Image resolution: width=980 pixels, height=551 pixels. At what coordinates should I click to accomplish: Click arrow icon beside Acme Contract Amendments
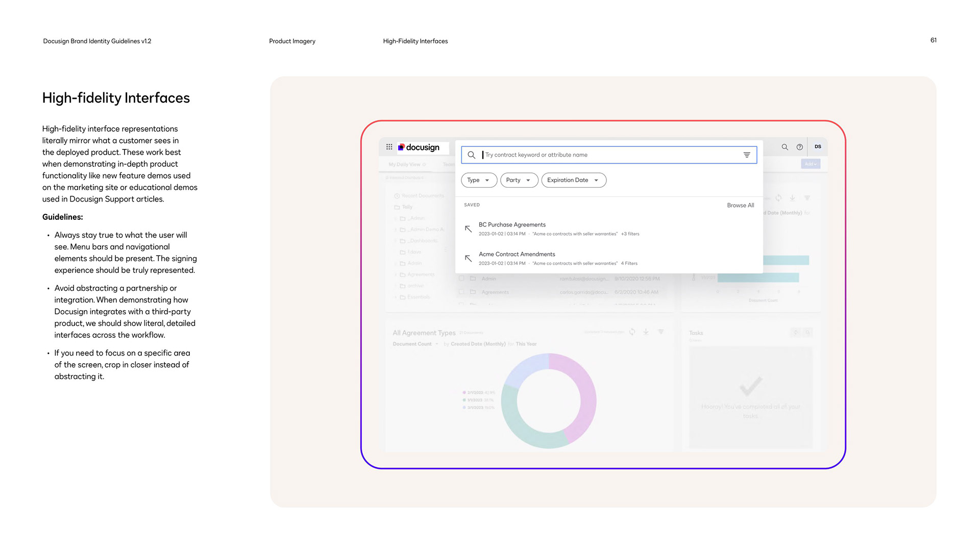tap(468, 259)
